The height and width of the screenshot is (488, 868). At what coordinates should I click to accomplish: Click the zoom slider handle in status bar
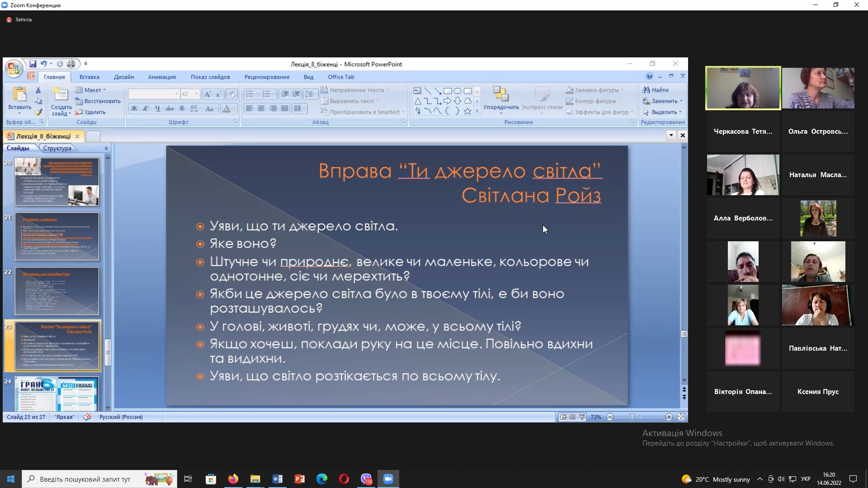coord(632,417)
